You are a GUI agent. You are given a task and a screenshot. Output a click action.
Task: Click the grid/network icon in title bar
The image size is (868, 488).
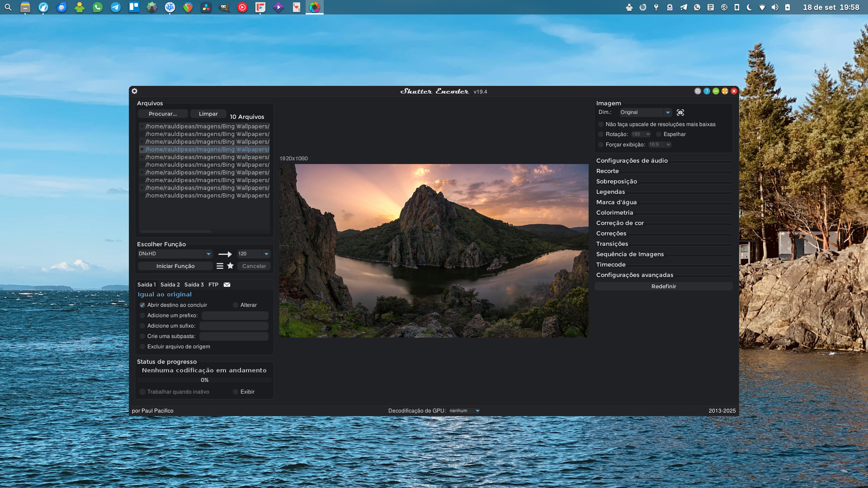698,91
